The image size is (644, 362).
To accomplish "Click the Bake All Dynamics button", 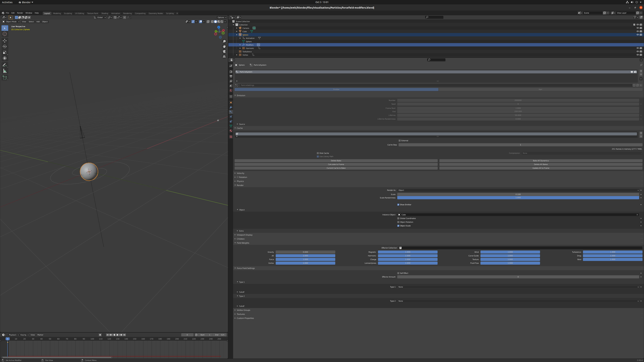I will click(x=541, y=161).
